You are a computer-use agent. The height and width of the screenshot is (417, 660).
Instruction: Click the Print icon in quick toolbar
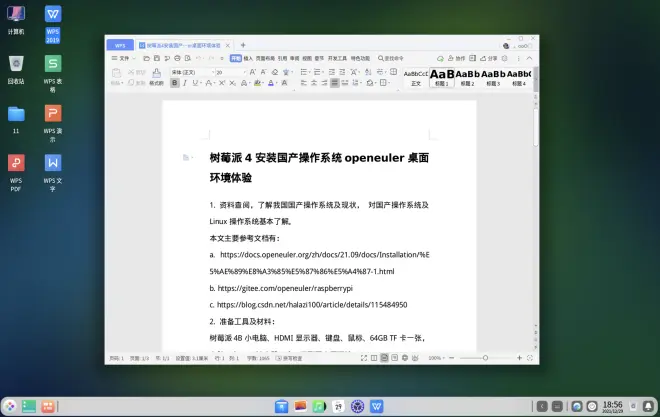[177, 58]
